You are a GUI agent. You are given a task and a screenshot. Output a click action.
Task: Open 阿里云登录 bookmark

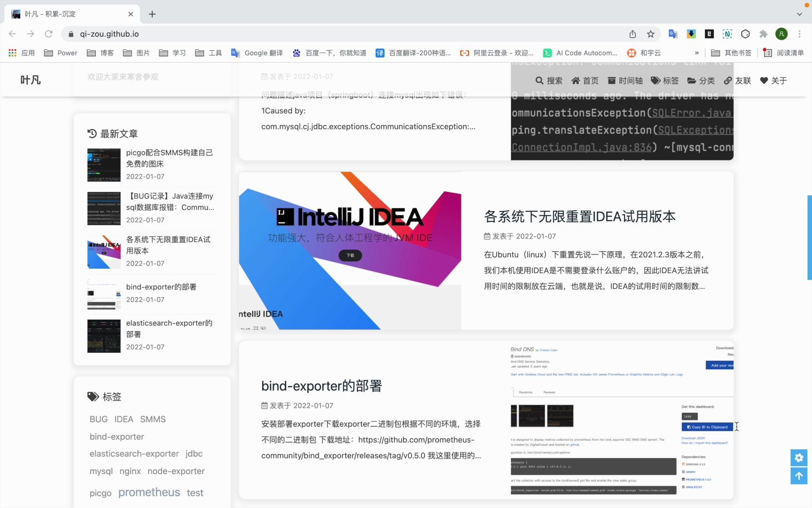point(497,53)
